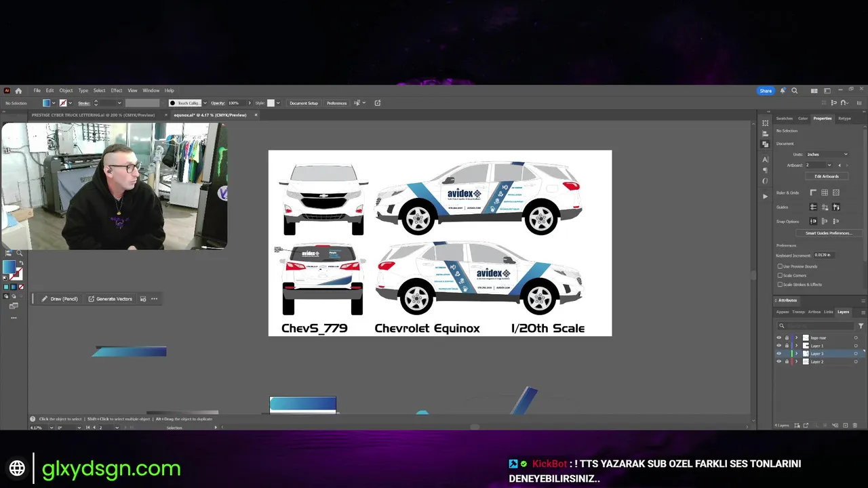
Task: Open the contextual task bar more options
Action: (155, 299)
